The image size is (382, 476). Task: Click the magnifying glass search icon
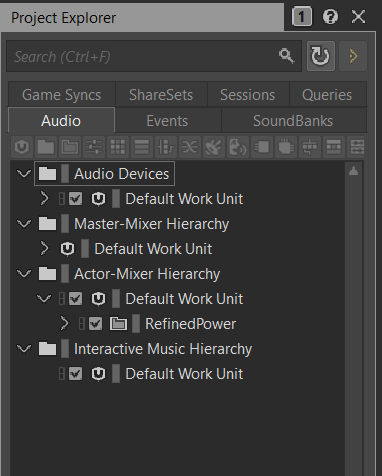286,55
